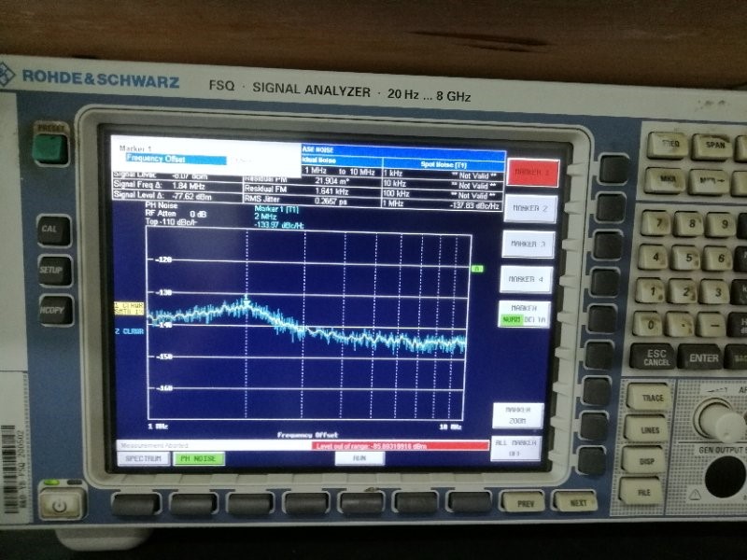Tap numeric key 1 on keypad
Viewport: 747px width, 560px height.
pyautogui.click(x=651, y=291)
